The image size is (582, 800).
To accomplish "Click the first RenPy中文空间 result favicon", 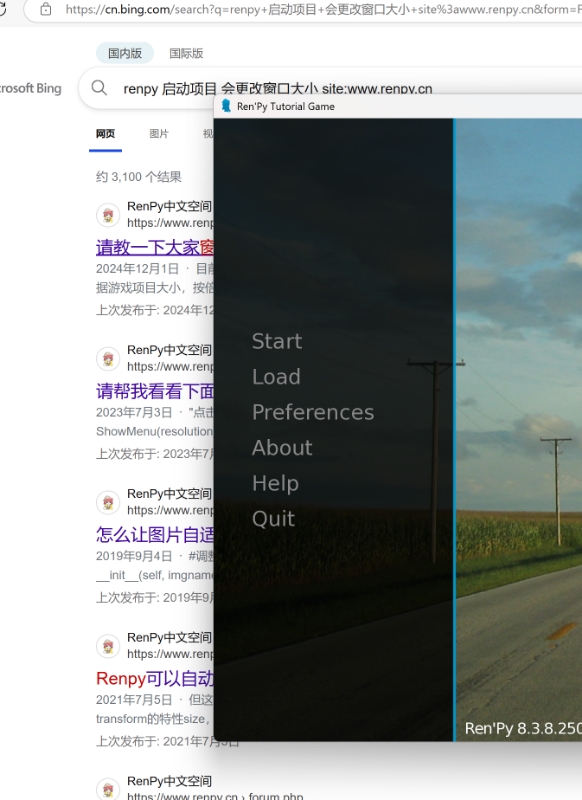I will (108, 215).
